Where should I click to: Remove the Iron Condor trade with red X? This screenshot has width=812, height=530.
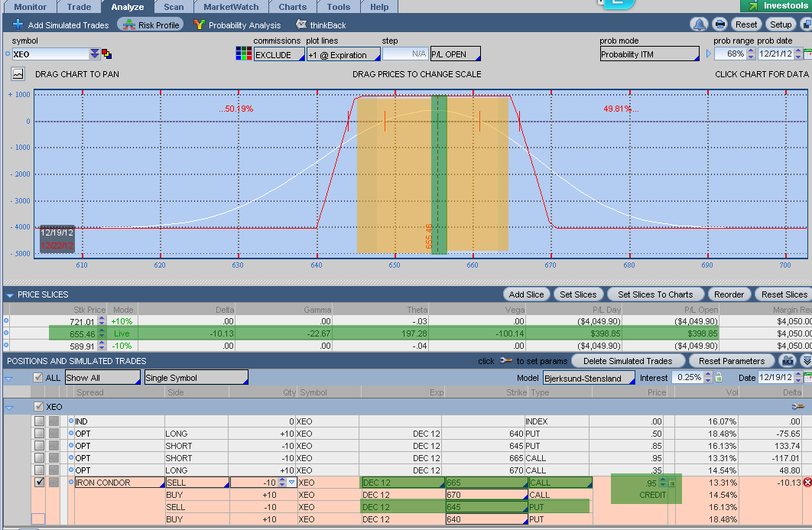point(808,483)
